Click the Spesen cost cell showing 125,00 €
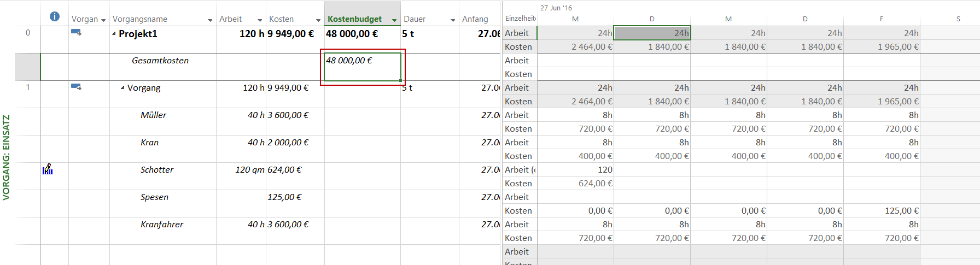 tap(284, 197)
